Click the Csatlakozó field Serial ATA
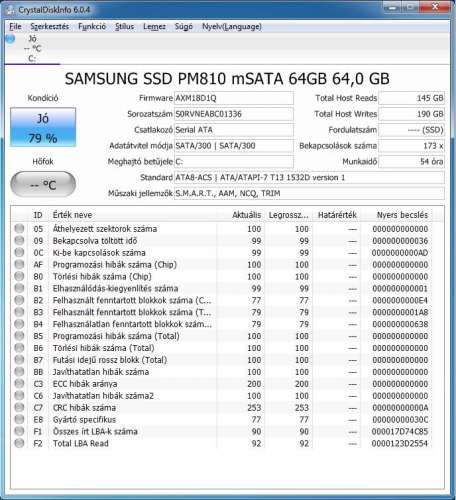The height and width of the screenshot is (500, 456). click(234, 130)
